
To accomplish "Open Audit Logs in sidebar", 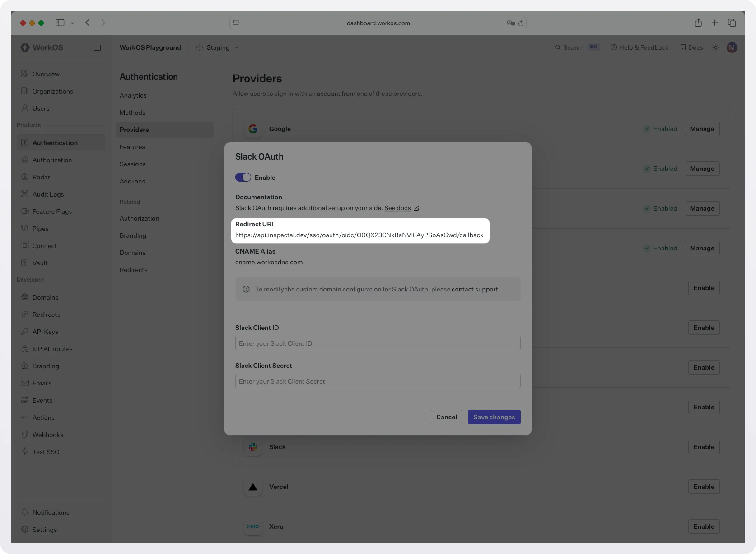I will (48, 194).
